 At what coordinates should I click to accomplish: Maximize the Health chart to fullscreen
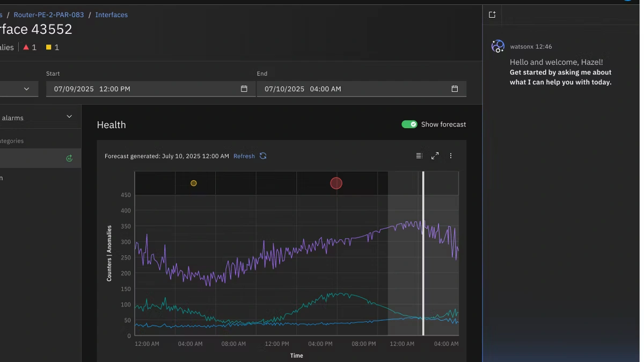pyautogui.click(x=435, y=156)
